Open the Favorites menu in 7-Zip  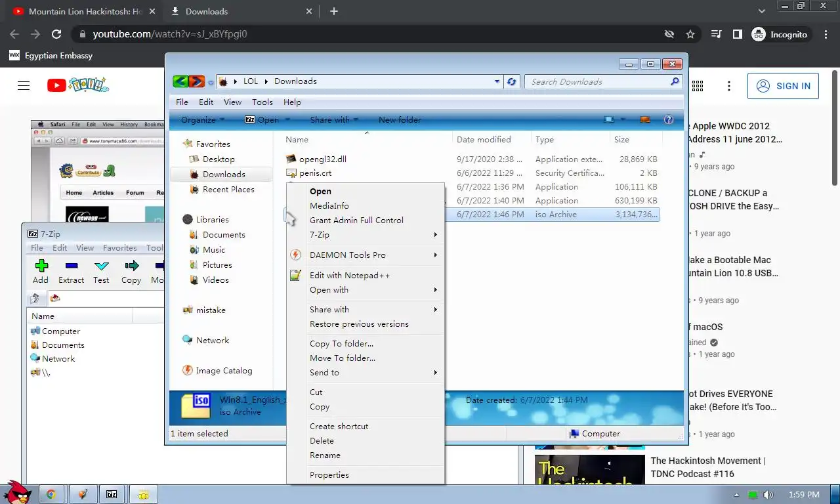pos(120,248)
